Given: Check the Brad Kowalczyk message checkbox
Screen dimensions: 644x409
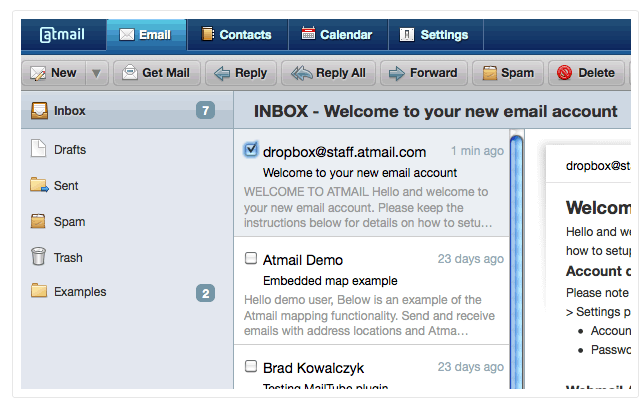Looking at the screenshot, I should (x=251, y=366).
